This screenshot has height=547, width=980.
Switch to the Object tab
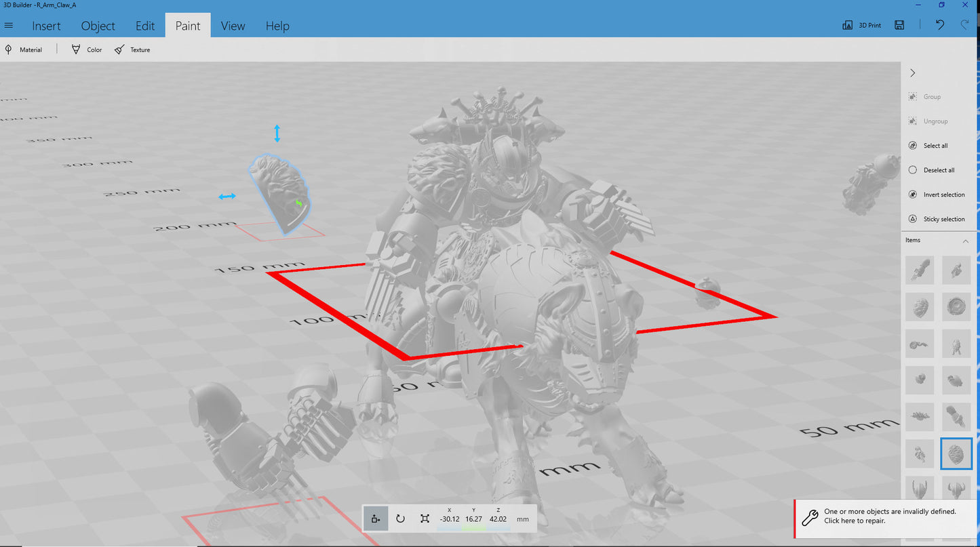[x=98, y=26]
